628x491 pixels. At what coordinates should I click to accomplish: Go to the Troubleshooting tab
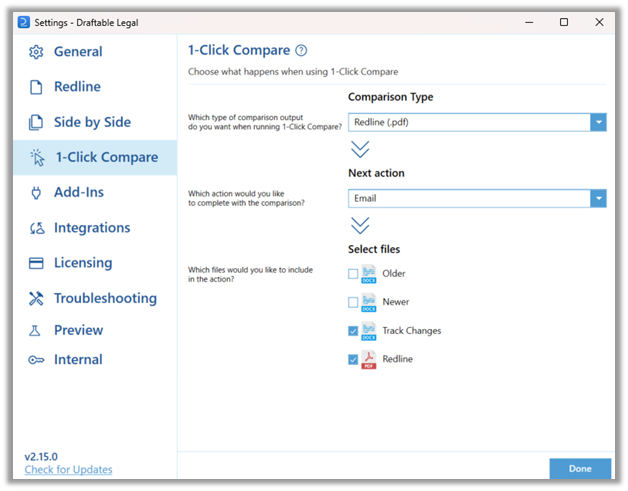pyautogui.click(x=95, y=298)
